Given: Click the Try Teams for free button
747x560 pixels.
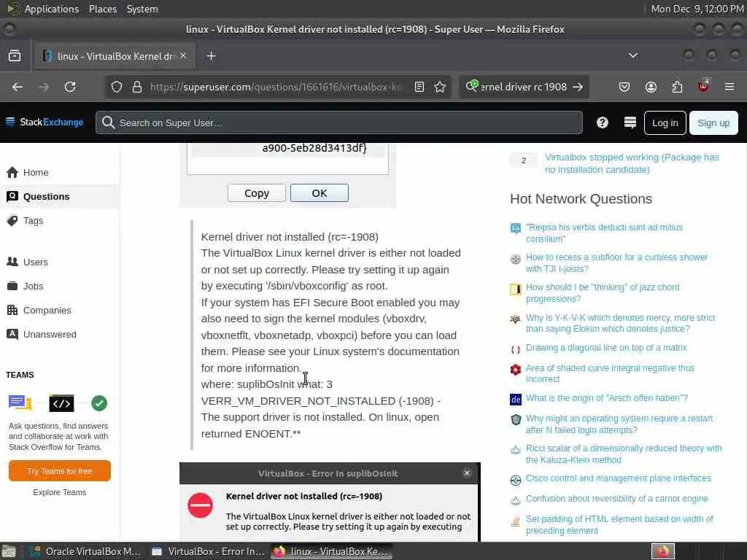Looking at the screenshot, I should pos(60,471).
